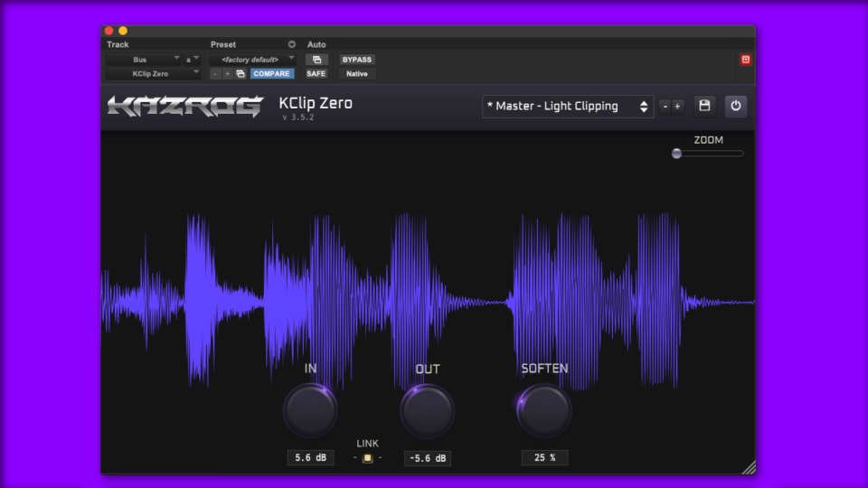Close the plug-in window with red button
This screenshot has height=488, width=868.
tap(109, 31)
